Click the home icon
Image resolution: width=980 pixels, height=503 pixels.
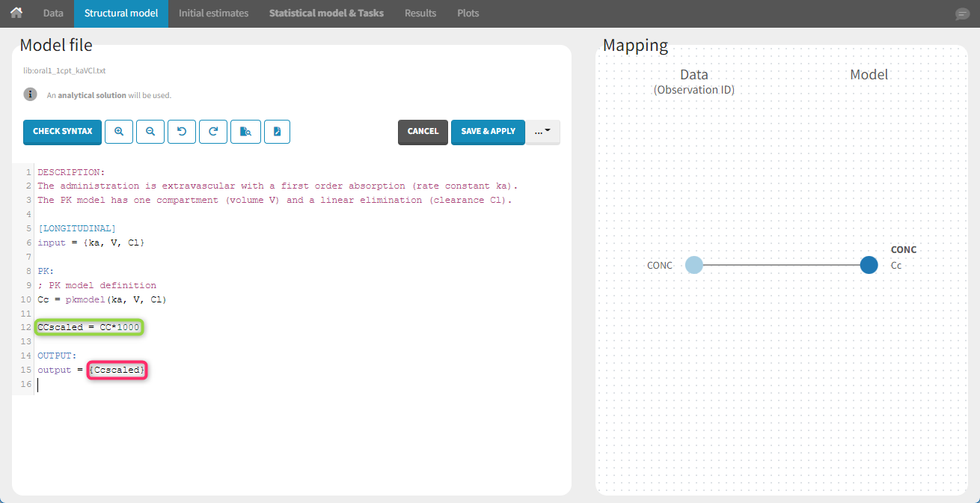coord(16,13)
